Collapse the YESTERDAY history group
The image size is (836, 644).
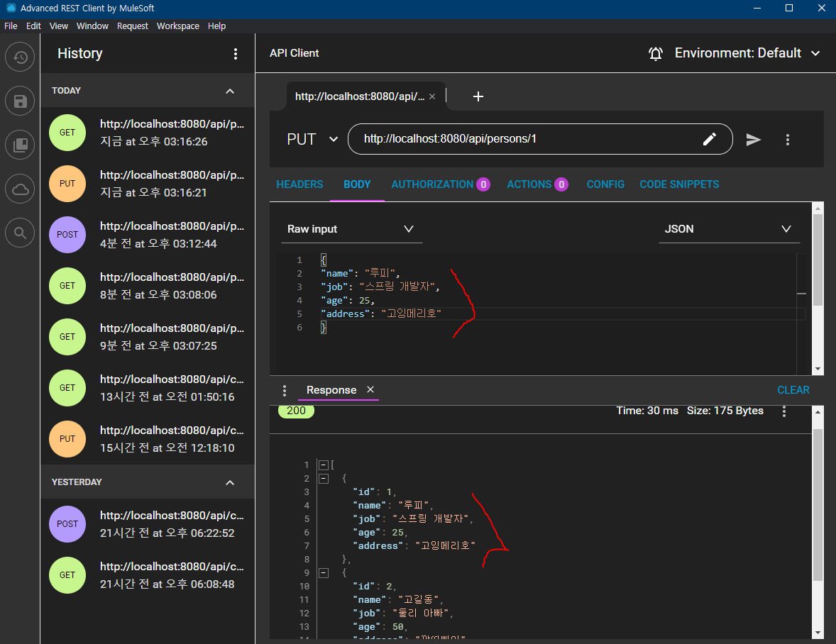coord(230,482)
